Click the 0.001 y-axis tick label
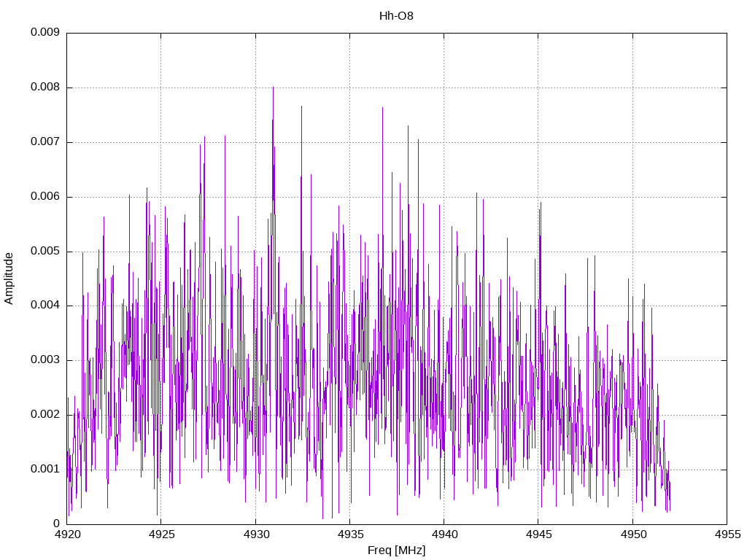Viewport: 747px width, 560px height. 45,469
